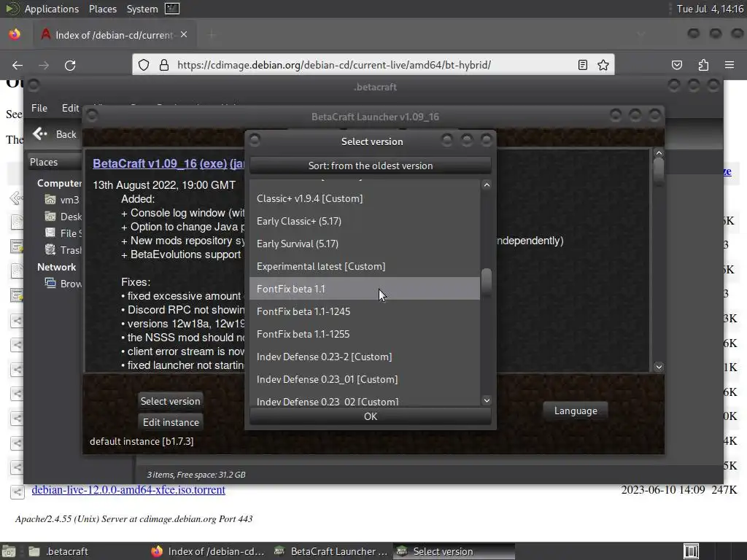Switch to Firefox Index of /debian-cd taskbar item
This screenshot has height=560, width=747.
pyautogui.click(x=207, y=551)
